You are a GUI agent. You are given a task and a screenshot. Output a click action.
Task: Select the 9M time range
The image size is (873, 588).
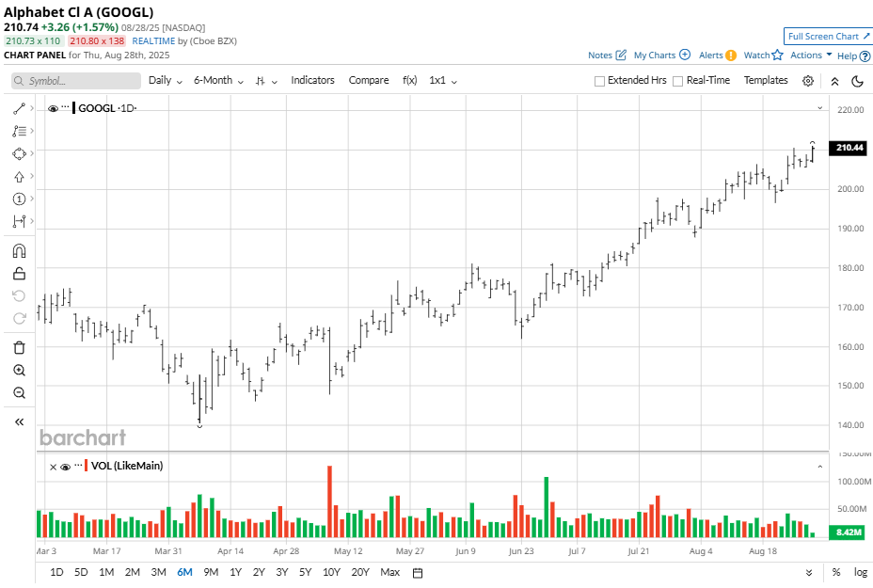coord(211,572)
